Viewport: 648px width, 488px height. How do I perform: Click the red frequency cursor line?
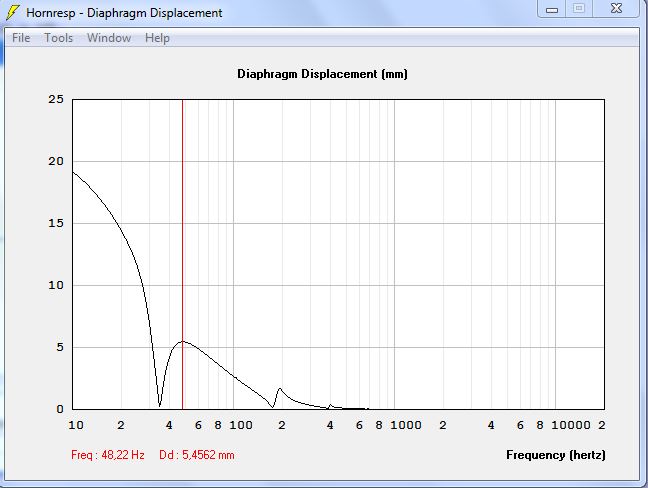[x=182, y=254]
